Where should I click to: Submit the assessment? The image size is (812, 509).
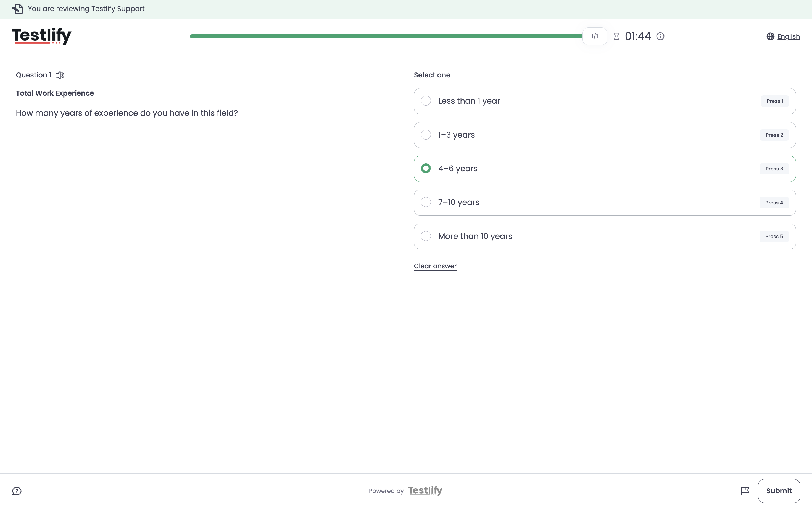click(x=779, y=491)
